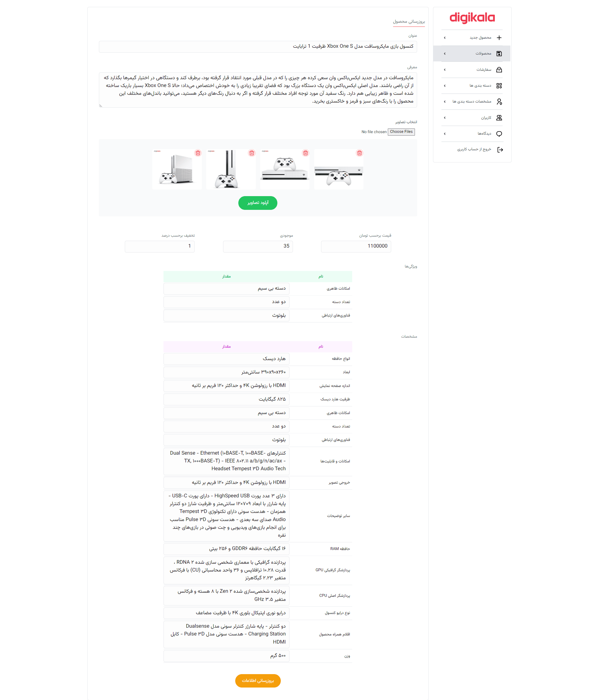Screen dimensions: 599x700
Task: Click اندازه صفحه نمایش value field
Action: pos(226,386)
